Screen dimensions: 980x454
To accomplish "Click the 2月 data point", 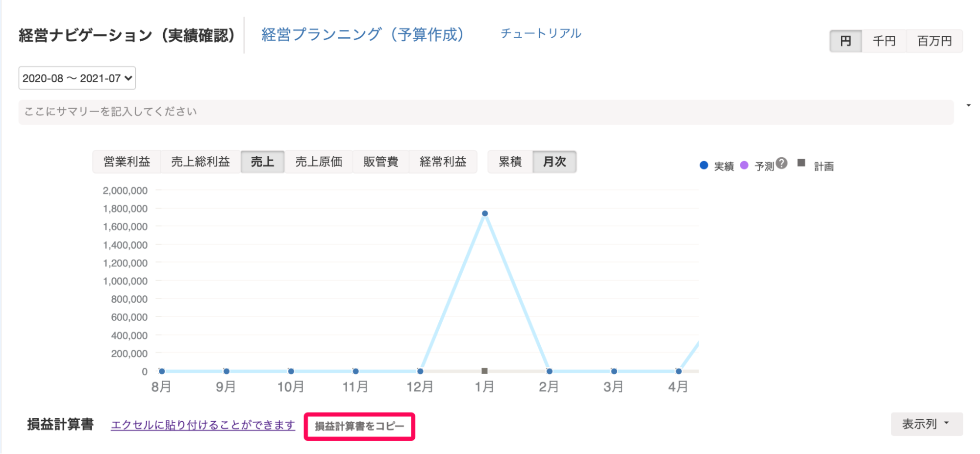I will point(550,371).
